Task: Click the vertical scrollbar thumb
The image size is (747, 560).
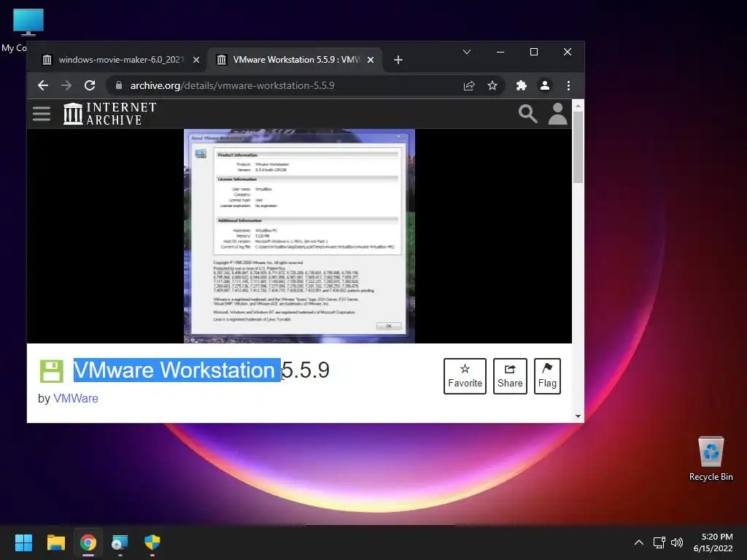Action: pos(578,147)
